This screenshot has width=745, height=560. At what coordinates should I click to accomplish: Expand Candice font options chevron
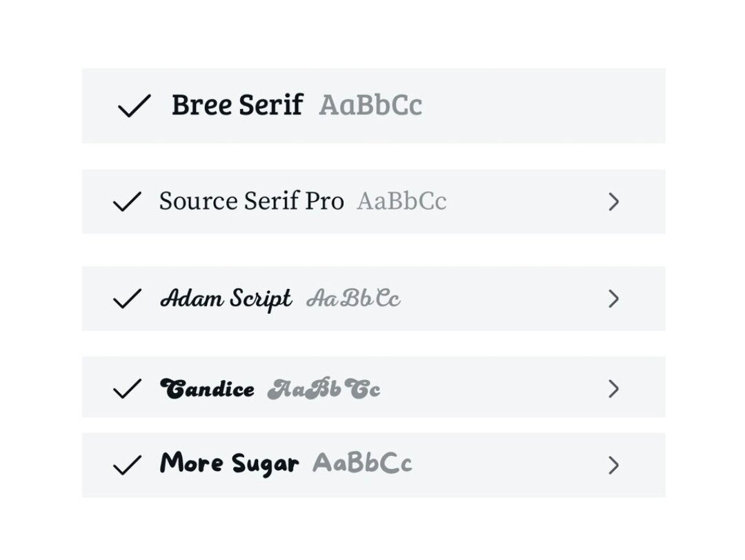[613, 389]
